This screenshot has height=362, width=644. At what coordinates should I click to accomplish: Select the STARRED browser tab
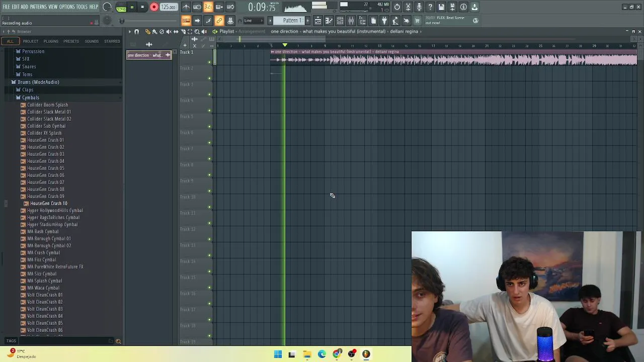point(112,41)
